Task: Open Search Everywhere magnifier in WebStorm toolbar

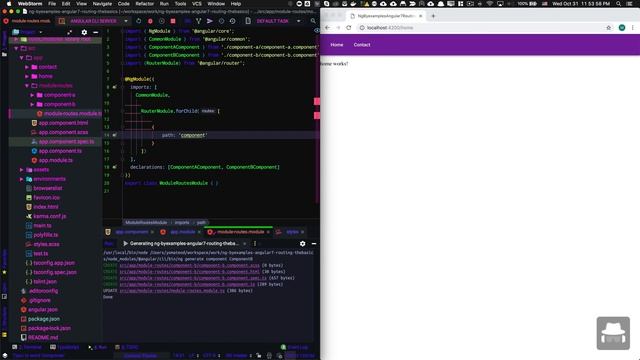Action: point(313,21)
